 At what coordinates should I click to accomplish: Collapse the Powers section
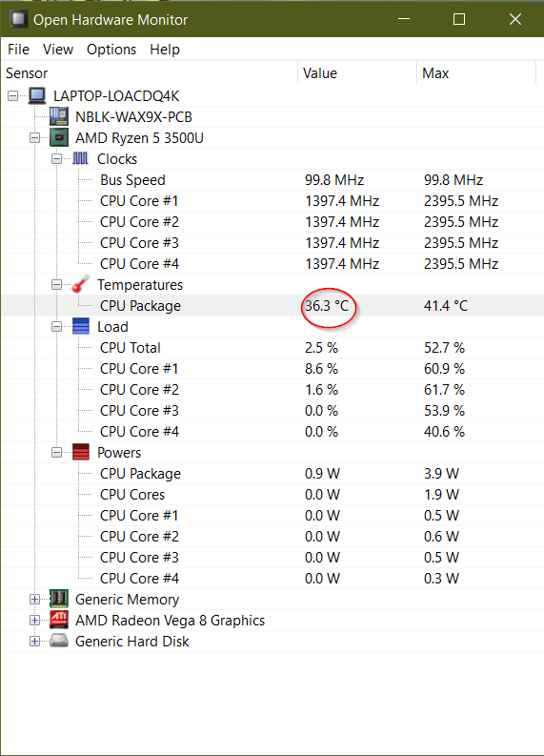coord(57,452)
